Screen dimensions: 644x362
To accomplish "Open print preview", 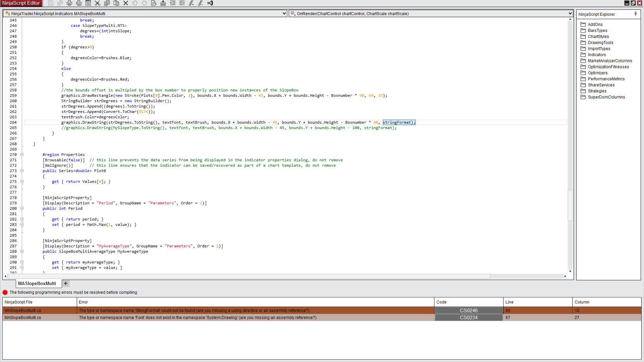I will (x=79, y=3).
